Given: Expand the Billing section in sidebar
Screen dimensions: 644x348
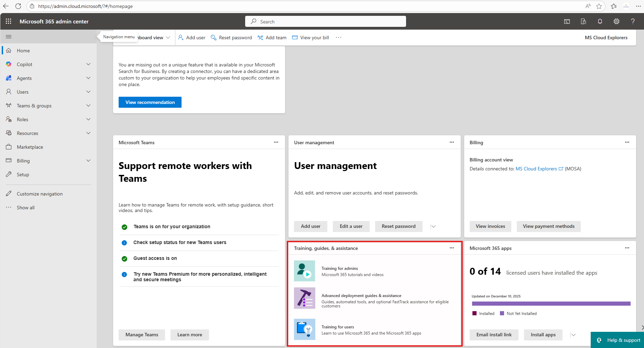Looking at the screenshot, I should [x=88, y=160].
